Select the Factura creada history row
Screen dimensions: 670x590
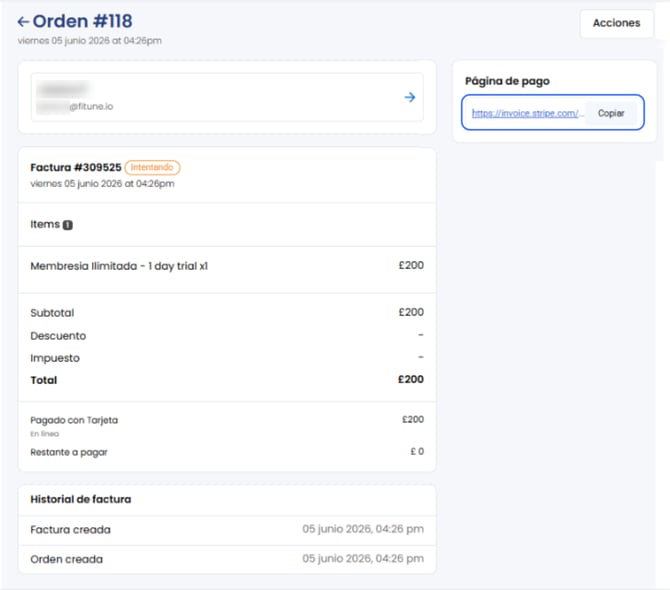tap(227, 530)
